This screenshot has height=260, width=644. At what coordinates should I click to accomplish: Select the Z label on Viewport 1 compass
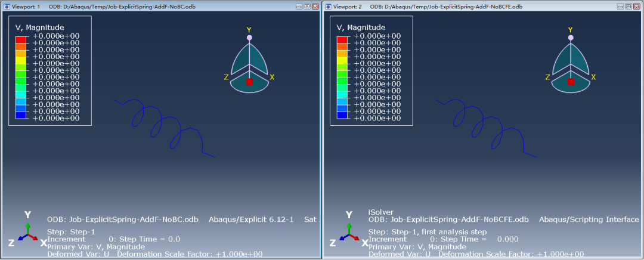coord(226,77)
